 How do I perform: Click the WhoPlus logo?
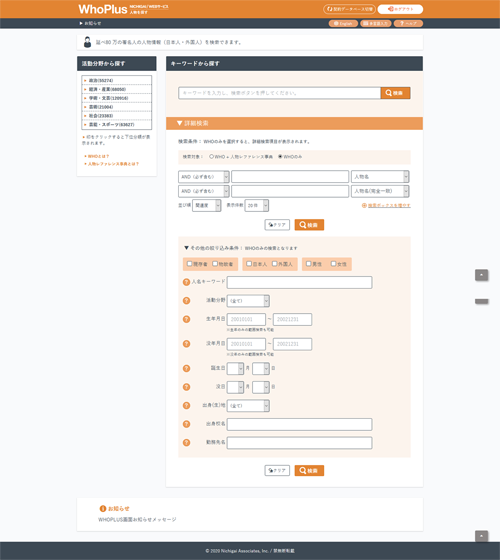coord(103,9)
